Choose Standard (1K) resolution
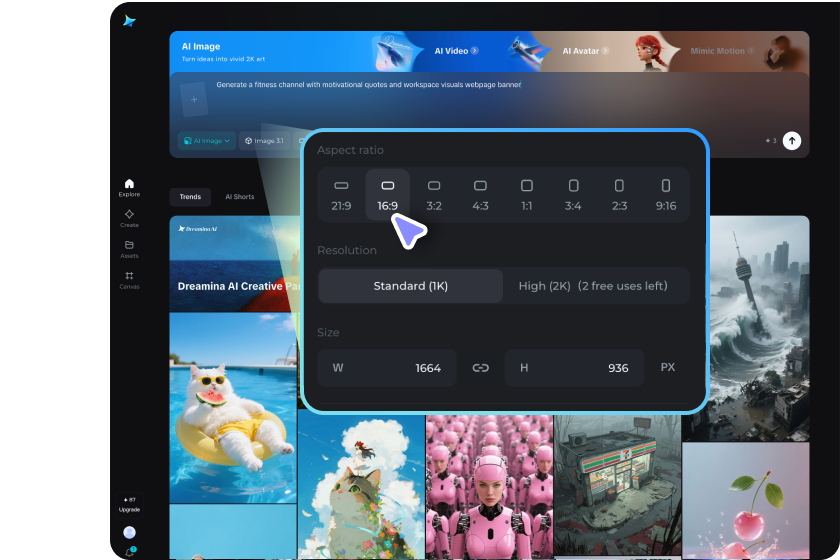840x560 pixels. (x=411, y=286)
